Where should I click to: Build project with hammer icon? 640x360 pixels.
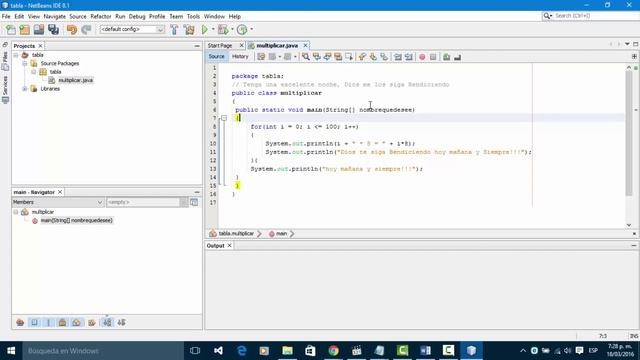coord(174,29)
